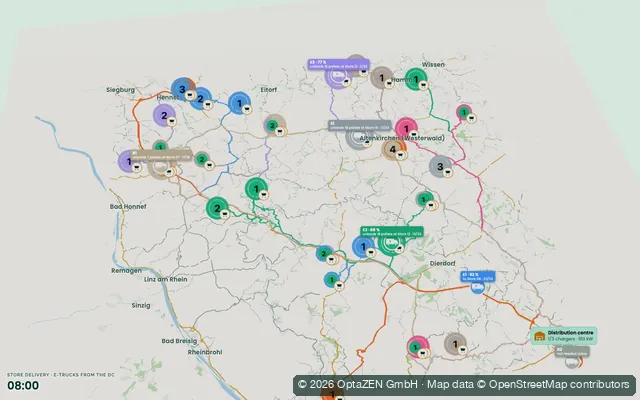Click the 08:00 clock display

tap(23, 386)
